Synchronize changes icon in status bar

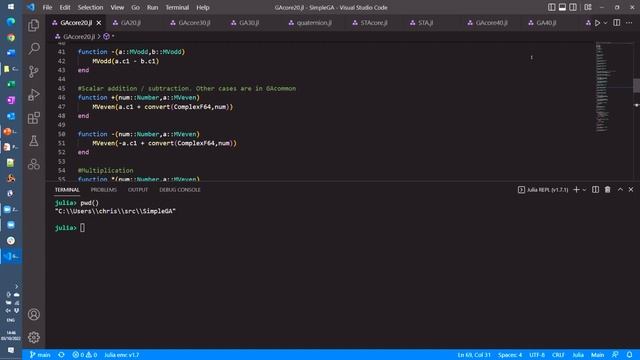tap(61, 355)
